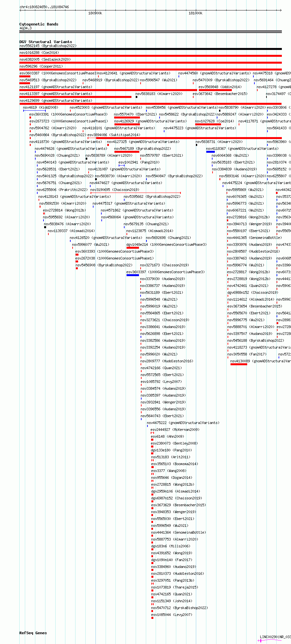Click the nsv5395662 (ByrskaBishop2022) label
This screenshot has width=291, height=644.
tap(152, 196)
